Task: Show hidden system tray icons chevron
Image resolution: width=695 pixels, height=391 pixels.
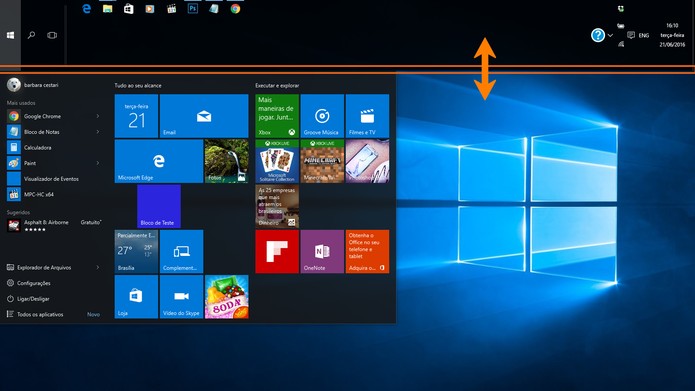Action: point(610,35)
